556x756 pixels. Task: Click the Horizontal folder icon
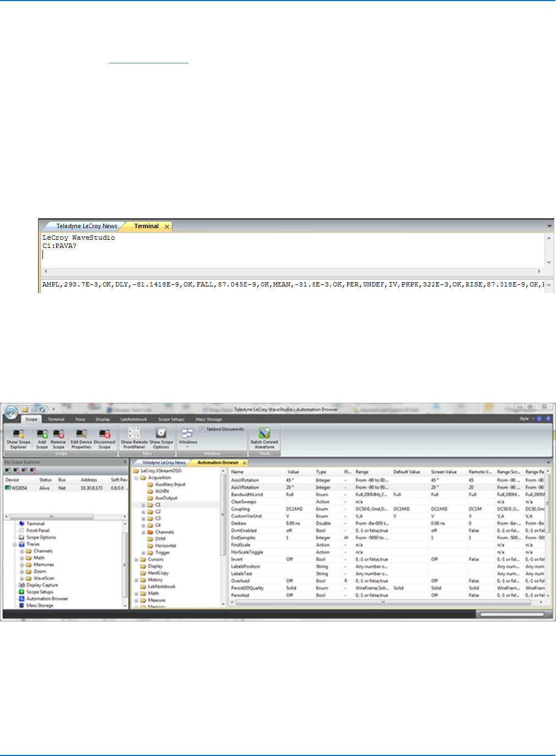pyautogui.click(x=150, y=546)
